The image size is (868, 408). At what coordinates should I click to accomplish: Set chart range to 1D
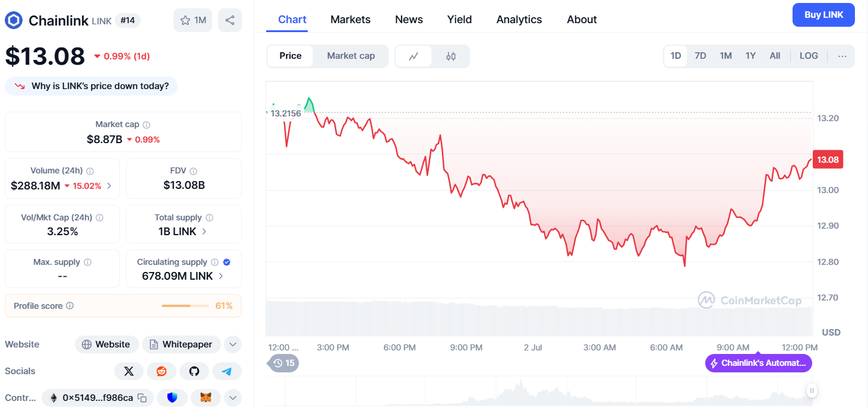tap(676, 56)
